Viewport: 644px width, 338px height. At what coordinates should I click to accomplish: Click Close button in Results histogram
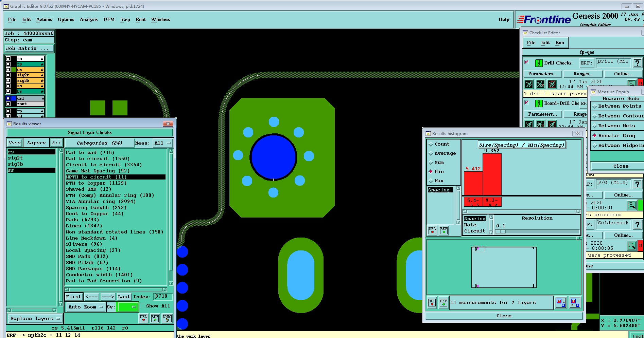[x=504, y=316]
